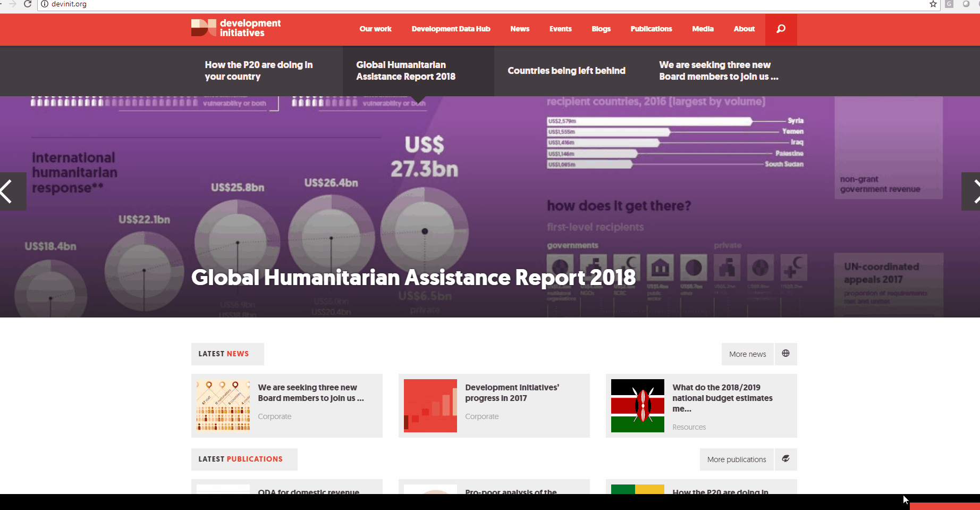This screenshot has height=510, width=980.
Task: Click the icon beside More publications
Action: point(785,459)
